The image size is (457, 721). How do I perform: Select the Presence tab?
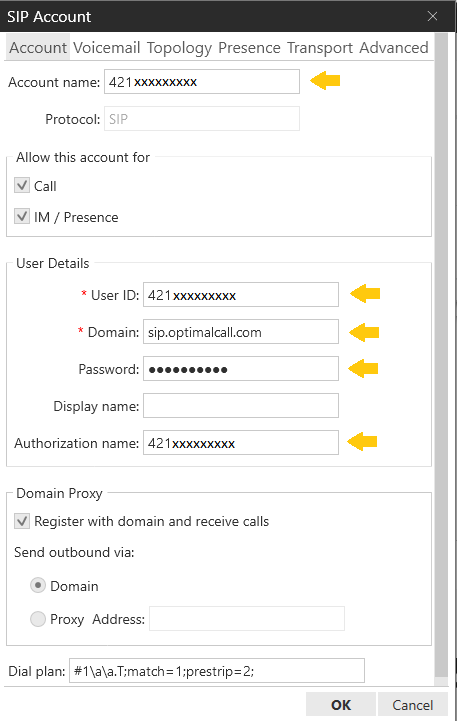249,47
